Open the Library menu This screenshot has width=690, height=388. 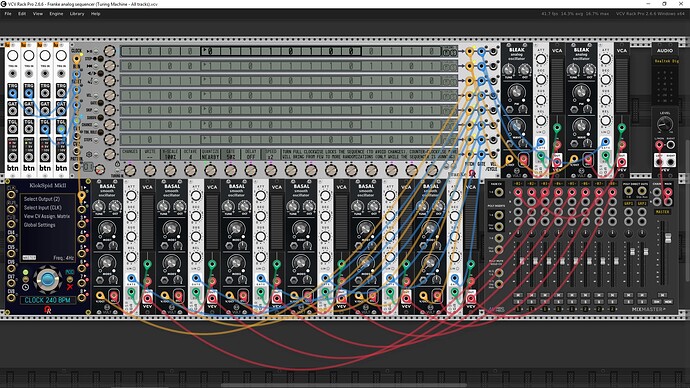click(x=77, y=14)
